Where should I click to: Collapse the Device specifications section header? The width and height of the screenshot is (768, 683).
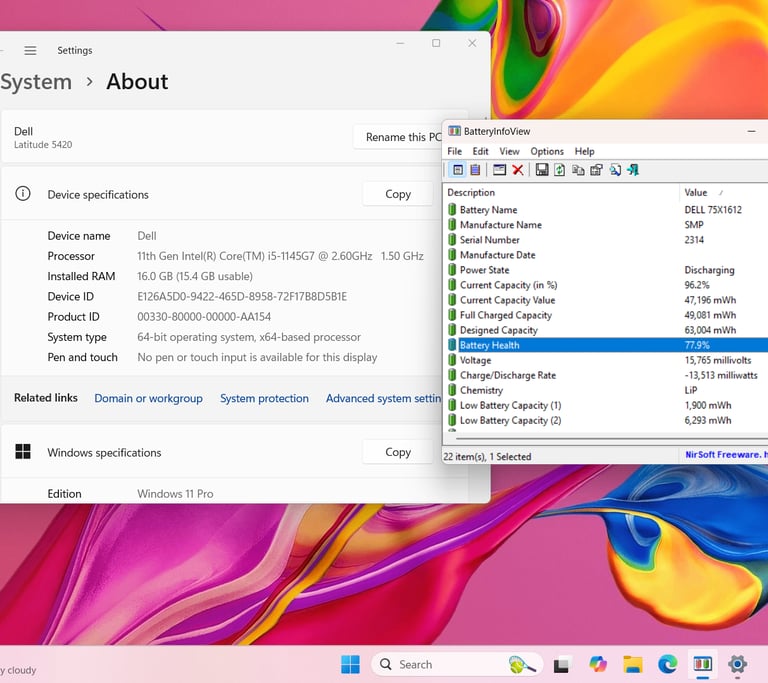(221, 194)
